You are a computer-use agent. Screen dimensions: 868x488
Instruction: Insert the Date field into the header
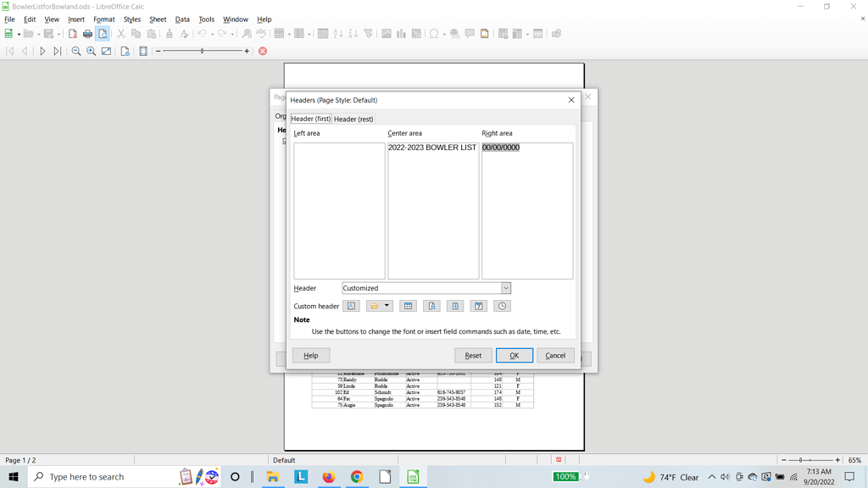pyautogui.click(x=478, y=306)
